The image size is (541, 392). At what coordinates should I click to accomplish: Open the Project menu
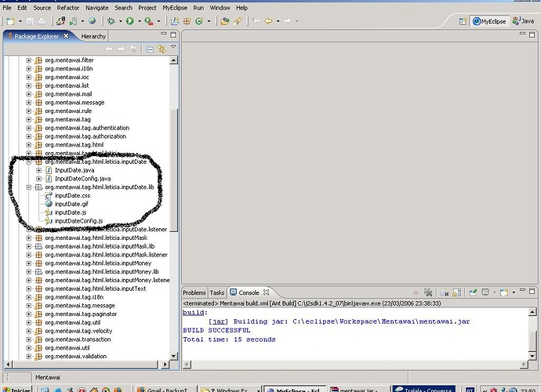tap(147, 8)
